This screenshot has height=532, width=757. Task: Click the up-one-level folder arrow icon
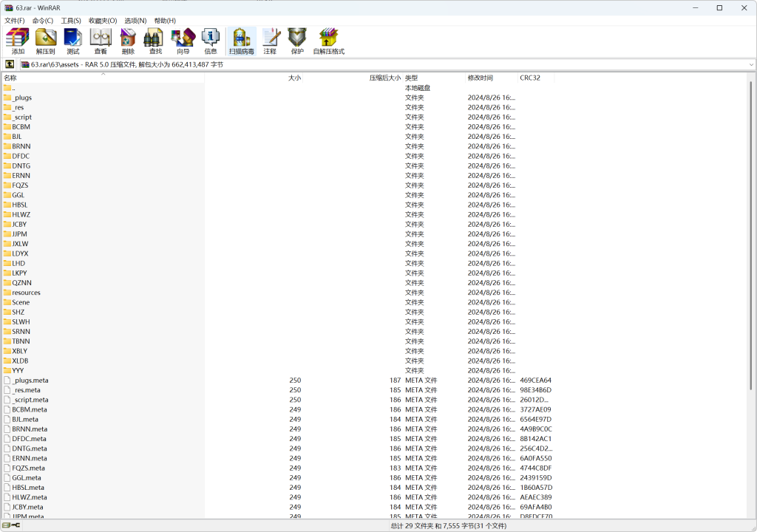coord(10,64)
